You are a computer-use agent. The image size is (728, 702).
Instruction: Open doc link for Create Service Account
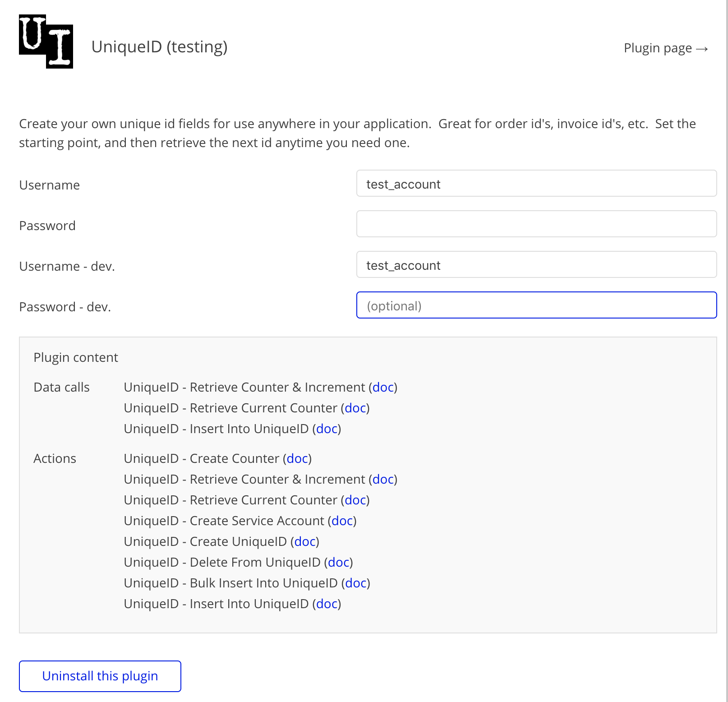click(342, 521)
